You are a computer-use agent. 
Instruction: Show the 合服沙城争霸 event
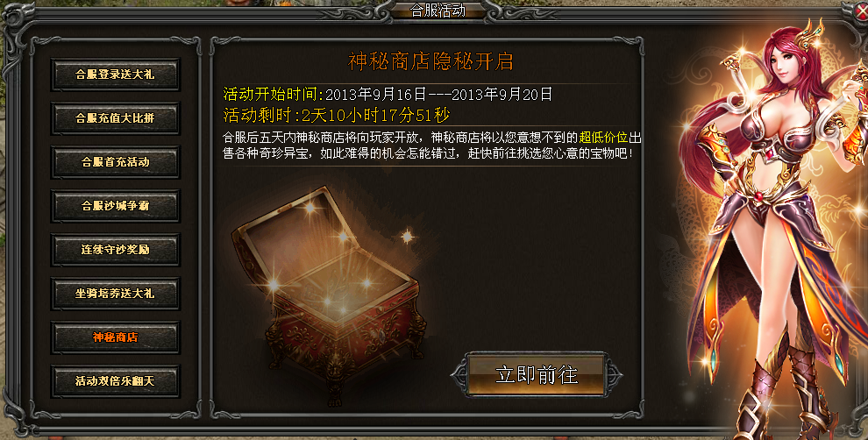(115, 206)
